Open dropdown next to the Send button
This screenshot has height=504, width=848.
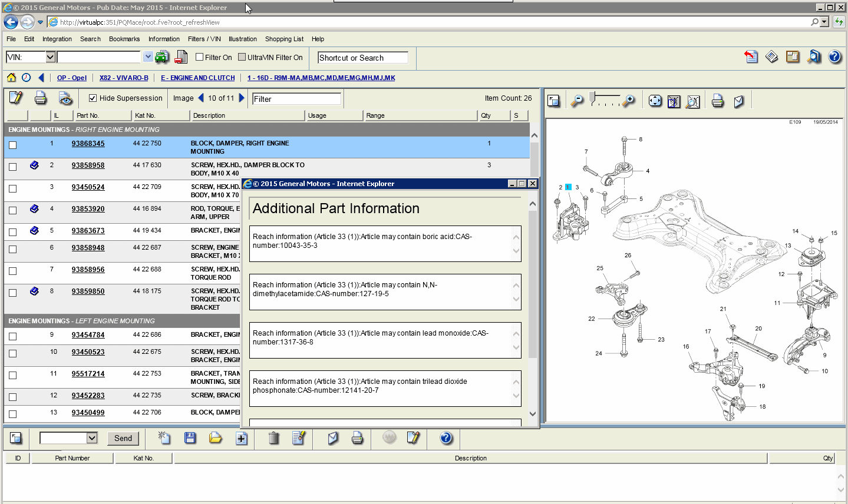91,438
